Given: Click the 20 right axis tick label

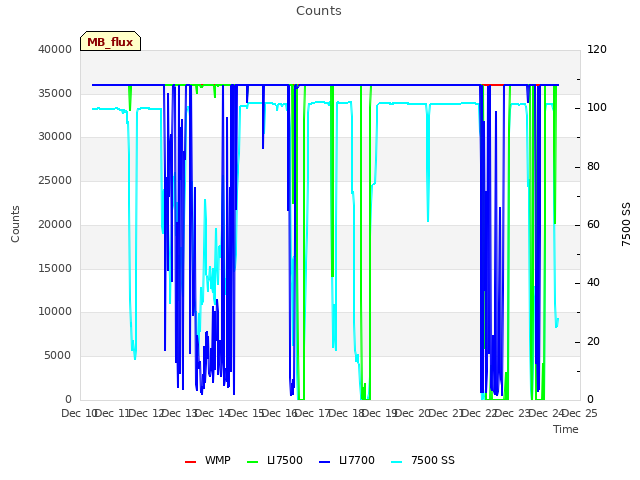Looking at the screenshot, I should point(593,341).
